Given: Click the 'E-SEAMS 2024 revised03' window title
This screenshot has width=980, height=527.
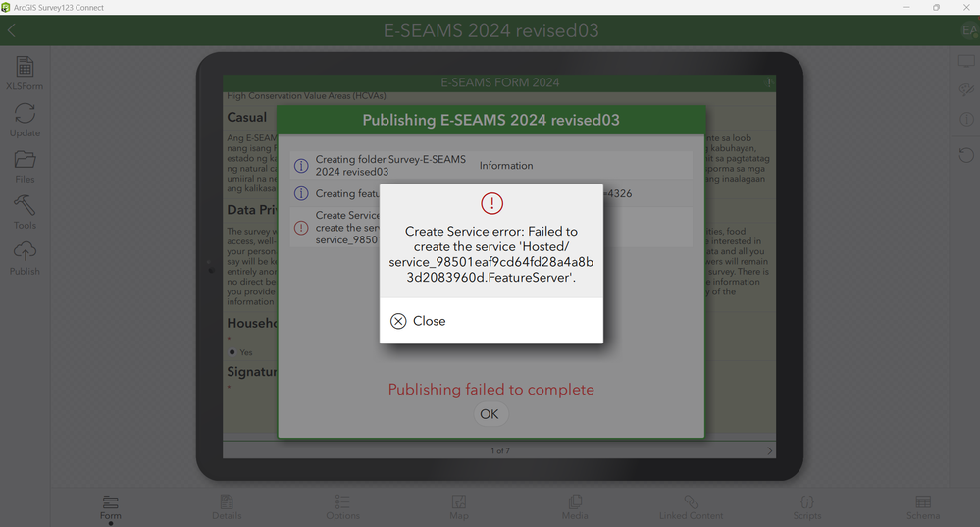Looking at the screenshot, I should 491,30.
